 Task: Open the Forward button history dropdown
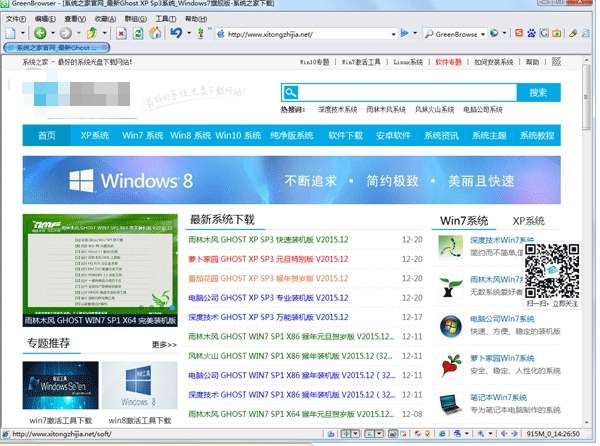[x=78, y=33]
